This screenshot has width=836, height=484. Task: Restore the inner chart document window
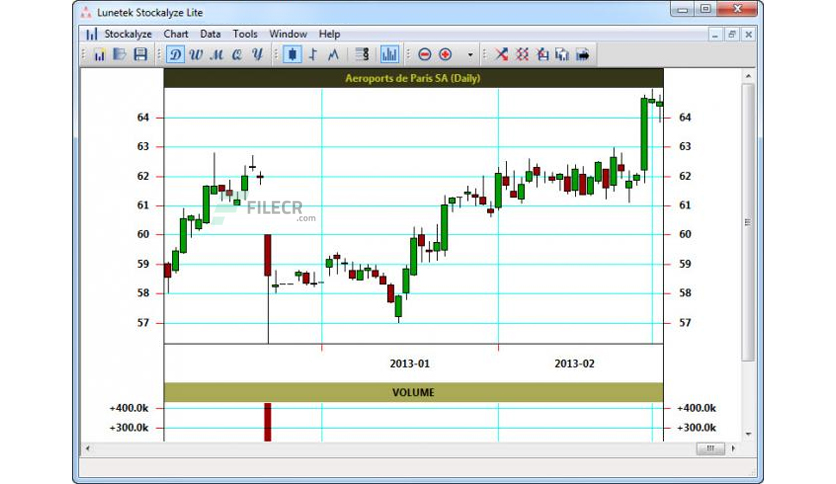point(732,35)
